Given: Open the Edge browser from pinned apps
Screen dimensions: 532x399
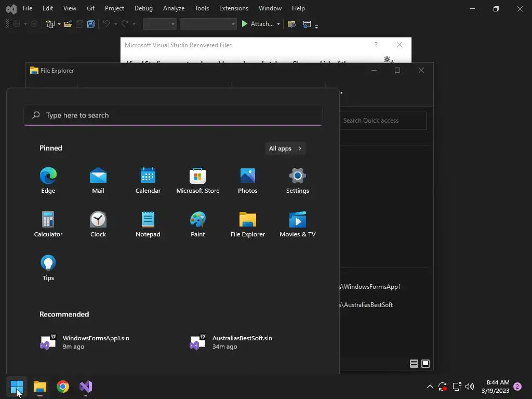Looking at the screenshot, I should [48, 180].
